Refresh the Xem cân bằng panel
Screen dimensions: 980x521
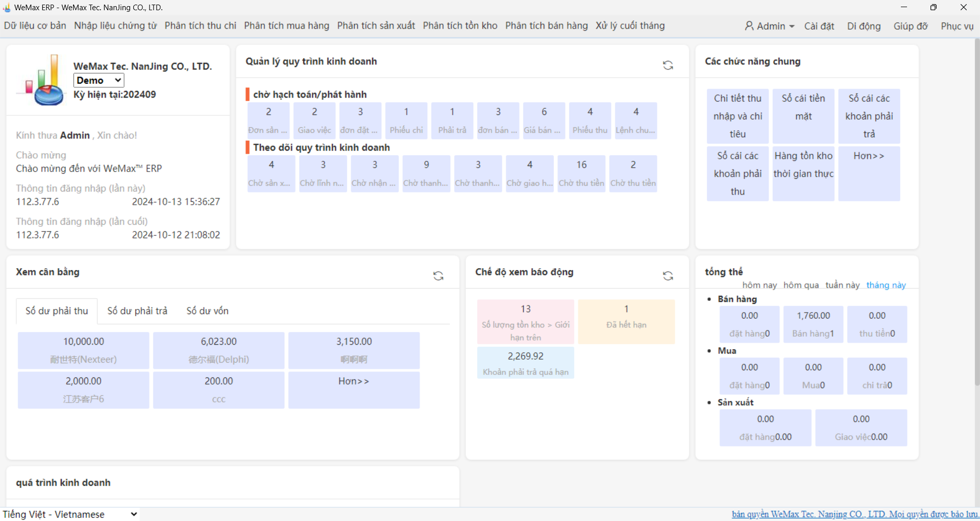click(x=438, y=276)
